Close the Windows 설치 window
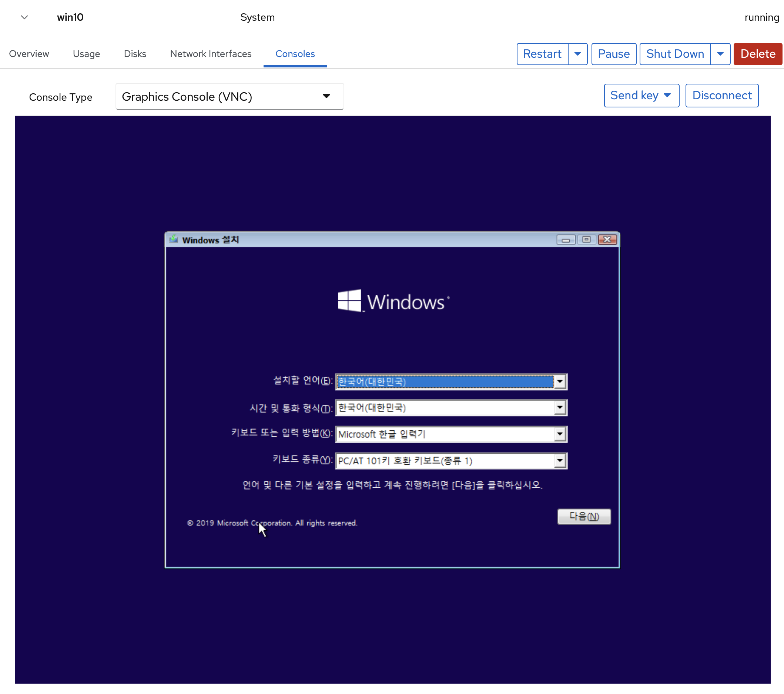Image resolution: width=784 pixels, height=694 pixels. point(607,239)
